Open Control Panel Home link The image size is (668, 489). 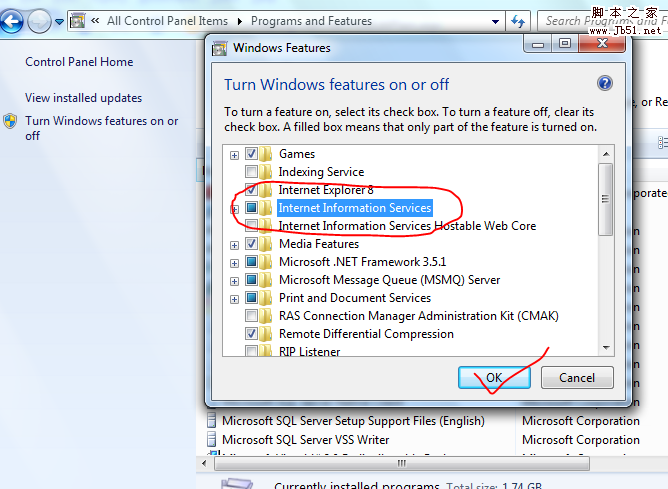pos(79,62)
